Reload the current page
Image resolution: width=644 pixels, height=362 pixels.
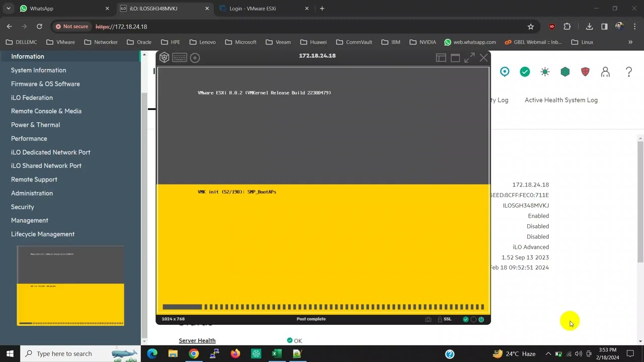39,27
